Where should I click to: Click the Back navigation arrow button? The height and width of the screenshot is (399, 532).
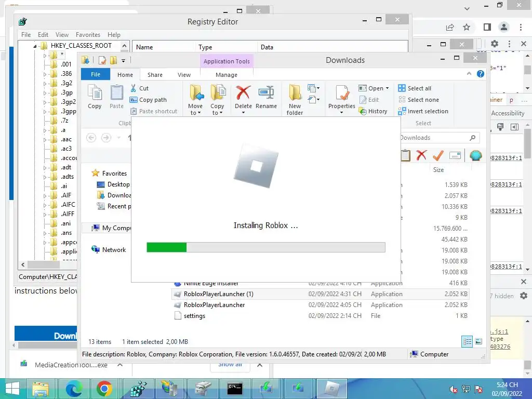91,138
